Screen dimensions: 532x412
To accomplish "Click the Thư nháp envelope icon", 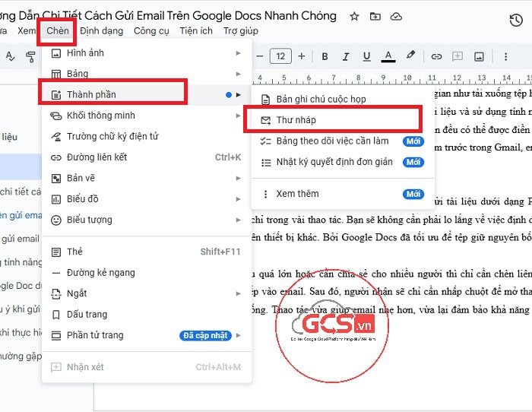I will click(265, 120).
